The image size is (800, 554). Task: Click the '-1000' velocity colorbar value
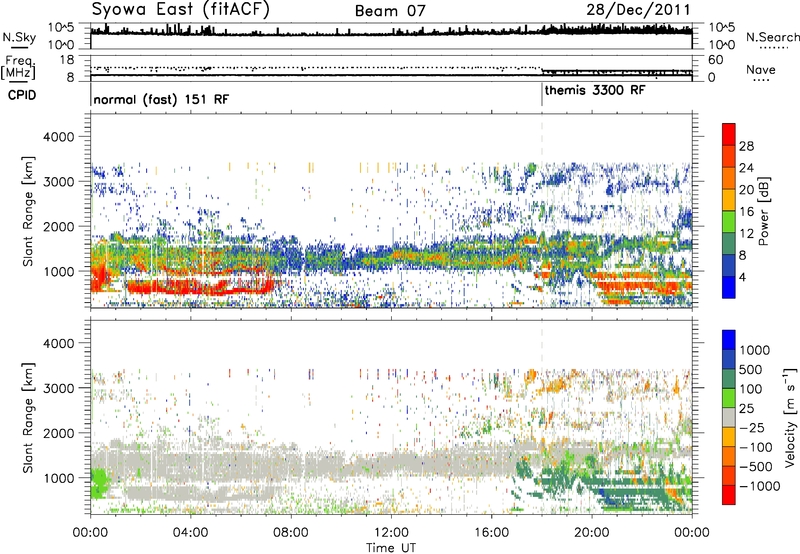[x=760, y=486]
